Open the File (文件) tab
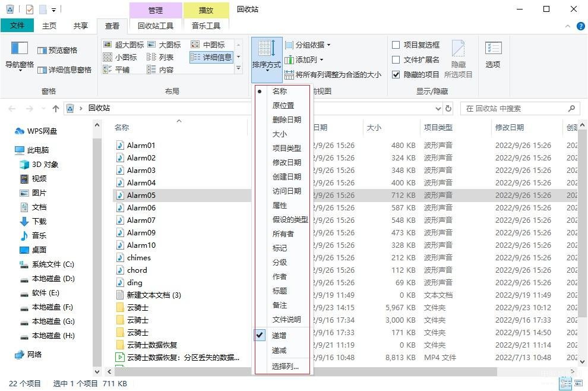The height and width of the screenshot is (391, 588). [x=17, y=25]
